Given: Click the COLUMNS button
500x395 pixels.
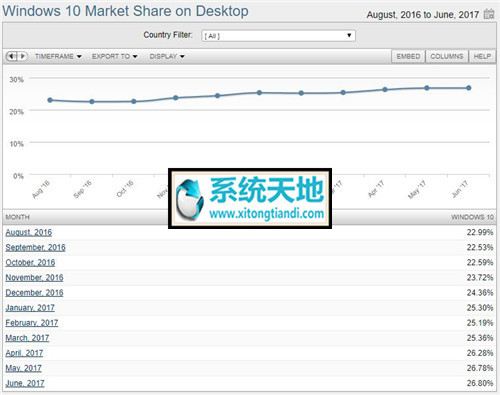Looking at the screenshot, I should pos(447,56).
